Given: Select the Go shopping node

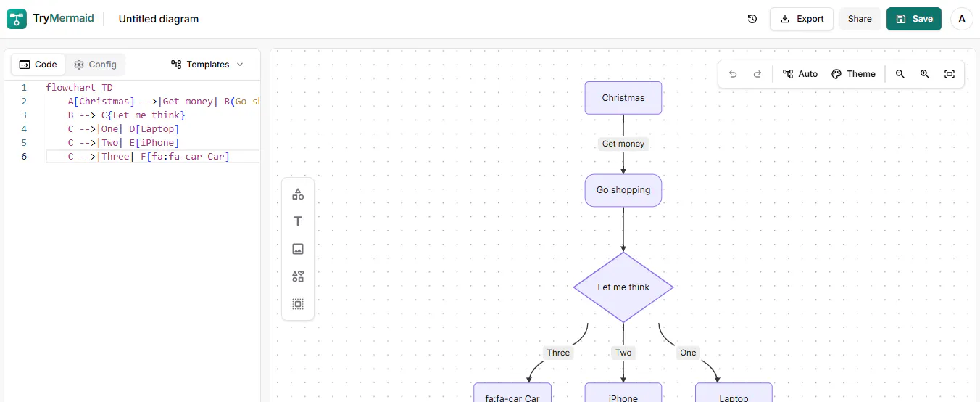Looking at the screenshot, I should click(623, 190).
